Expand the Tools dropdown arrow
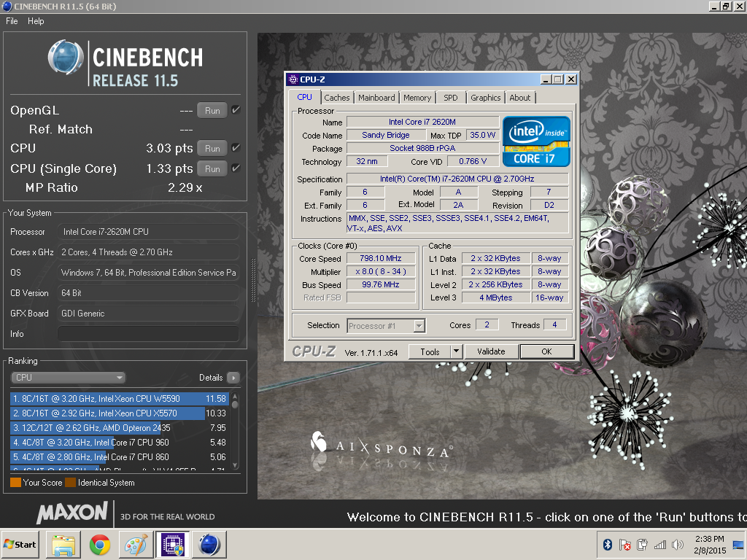Image resolution: width=747 pixels, height=560 pixels. (x=457, y=351)
